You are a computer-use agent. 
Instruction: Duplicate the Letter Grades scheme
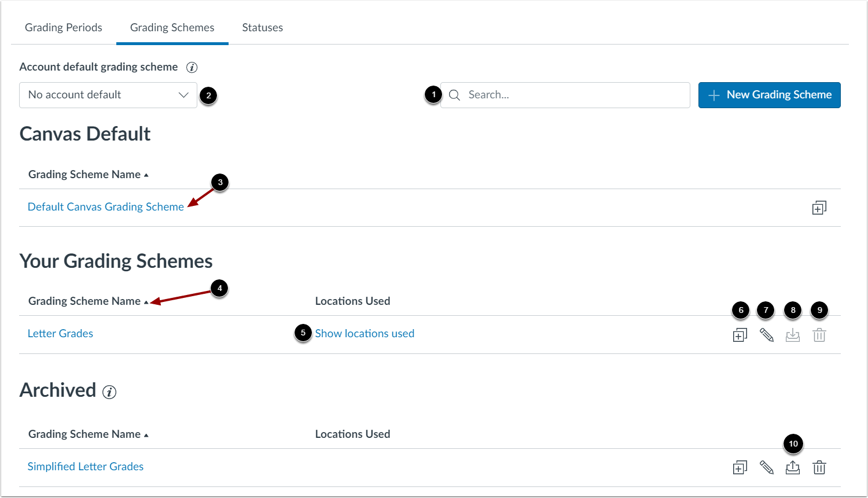[740, 335]
